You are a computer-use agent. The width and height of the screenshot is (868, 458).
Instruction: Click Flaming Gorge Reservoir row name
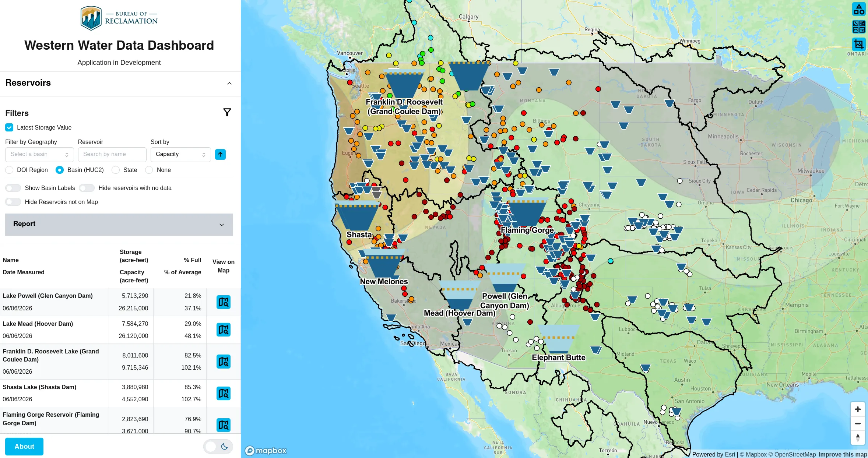(x=51, y=419)
